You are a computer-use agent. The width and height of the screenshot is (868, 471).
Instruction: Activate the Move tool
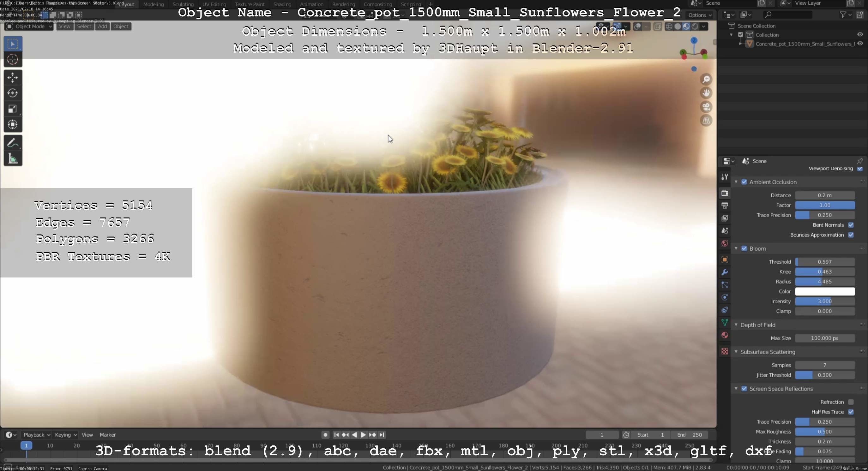click(x=13, y=77)
